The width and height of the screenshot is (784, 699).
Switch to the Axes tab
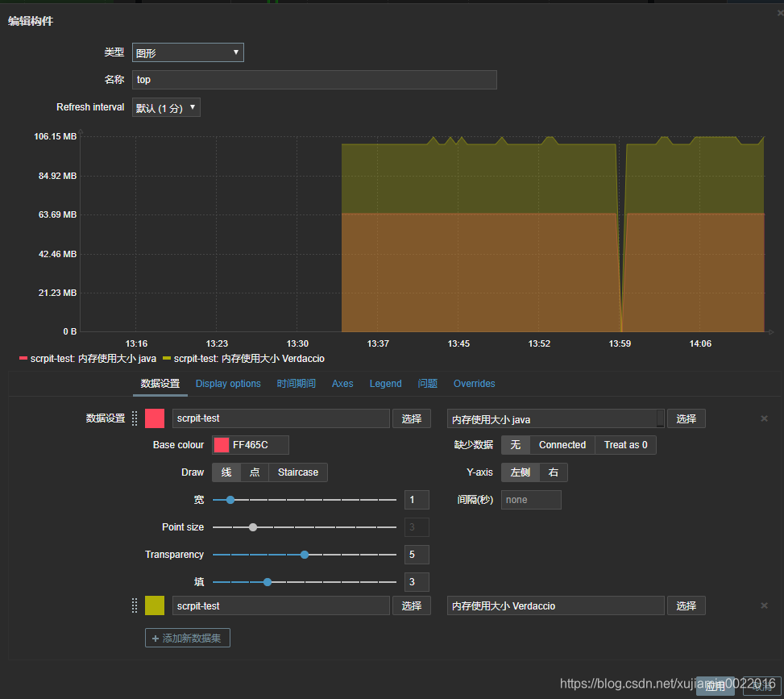342,383
